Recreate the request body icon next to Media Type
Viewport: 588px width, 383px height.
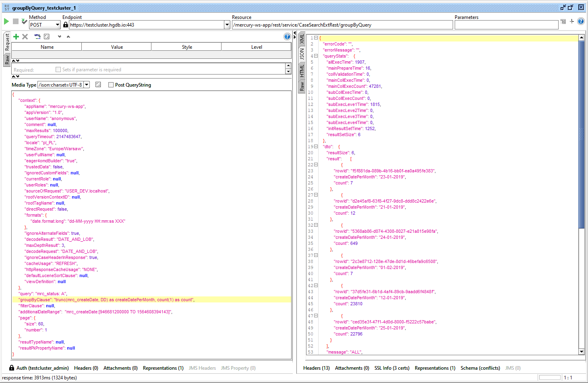98,85
